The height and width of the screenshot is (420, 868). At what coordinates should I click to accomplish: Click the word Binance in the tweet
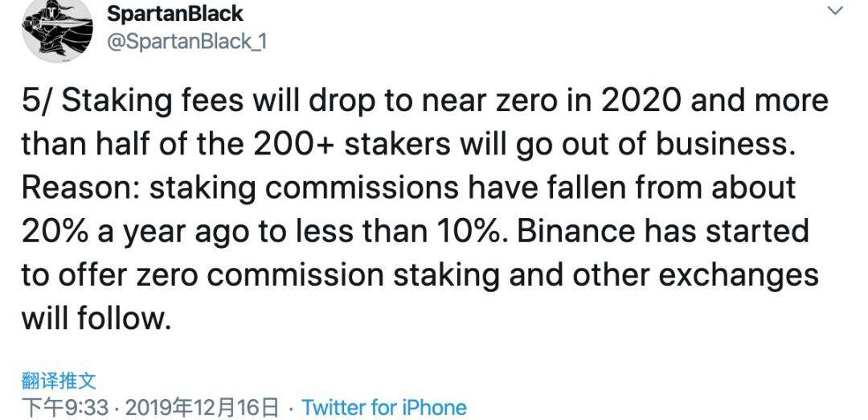point(572,232)
